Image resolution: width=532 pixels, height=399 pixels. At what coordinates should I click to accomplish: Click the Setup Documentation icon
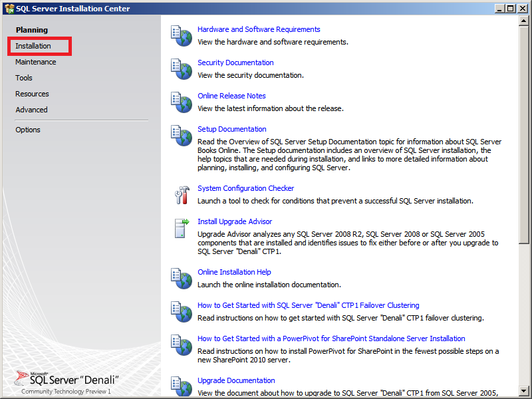[181, 136]
